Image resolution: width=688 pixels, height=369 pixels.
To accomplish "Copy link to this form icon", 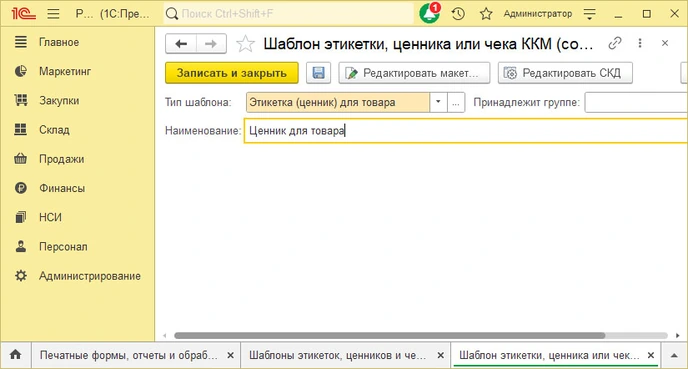I will click(x=615, y=43).
